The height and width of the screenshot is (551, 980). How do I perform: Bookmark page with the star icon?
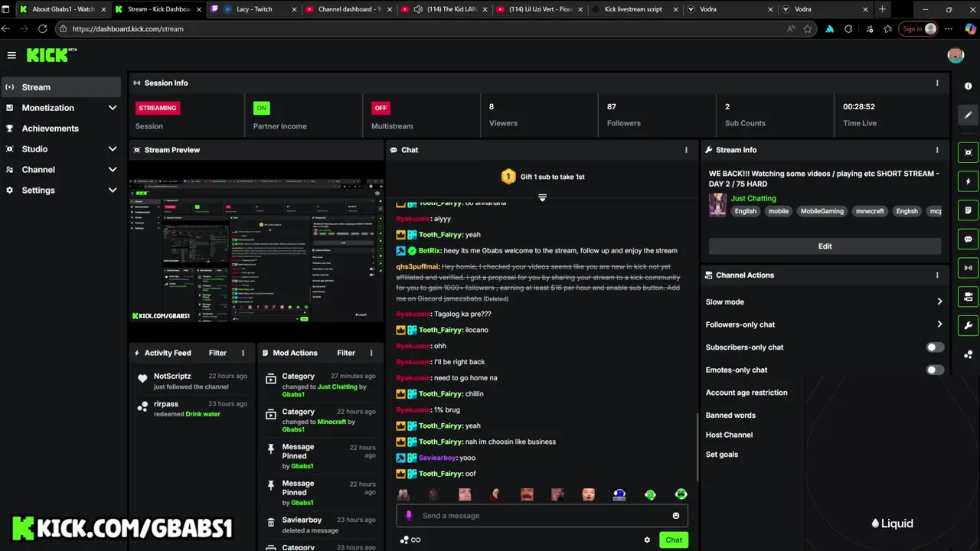click(x=808, y=28)
